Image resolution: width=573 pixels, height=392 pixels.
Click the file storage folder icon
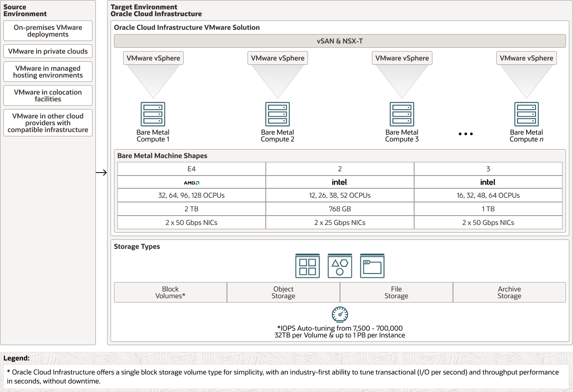(372, 266)
